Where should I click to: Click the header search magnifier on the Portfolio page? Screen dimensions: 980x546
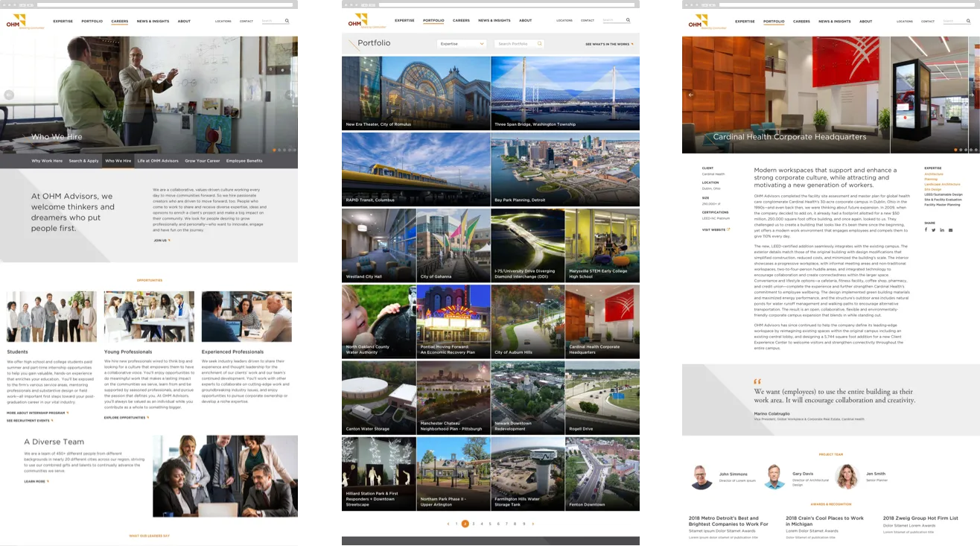point(628,20)
